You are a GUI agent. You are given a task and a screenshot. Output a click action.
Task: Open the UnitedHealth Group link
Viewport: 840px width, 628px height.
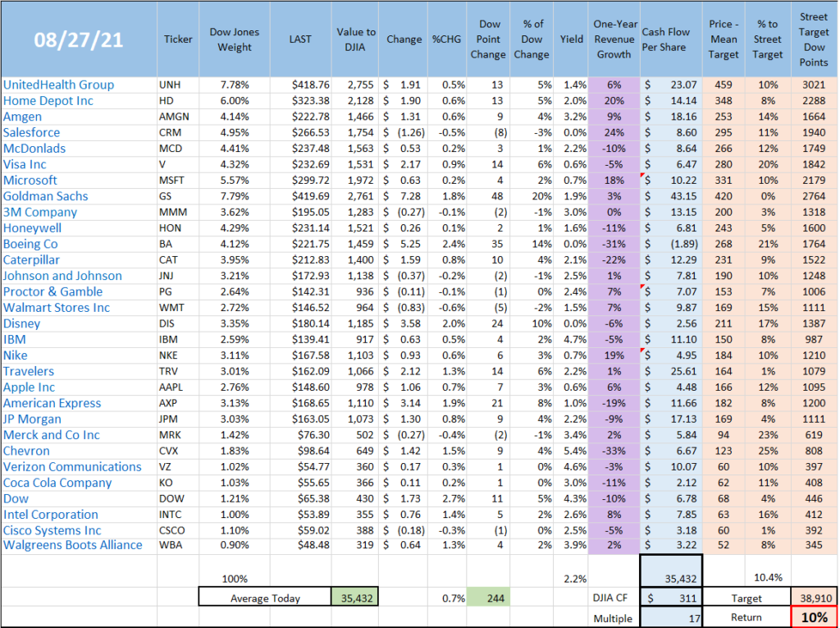point(58,85)
